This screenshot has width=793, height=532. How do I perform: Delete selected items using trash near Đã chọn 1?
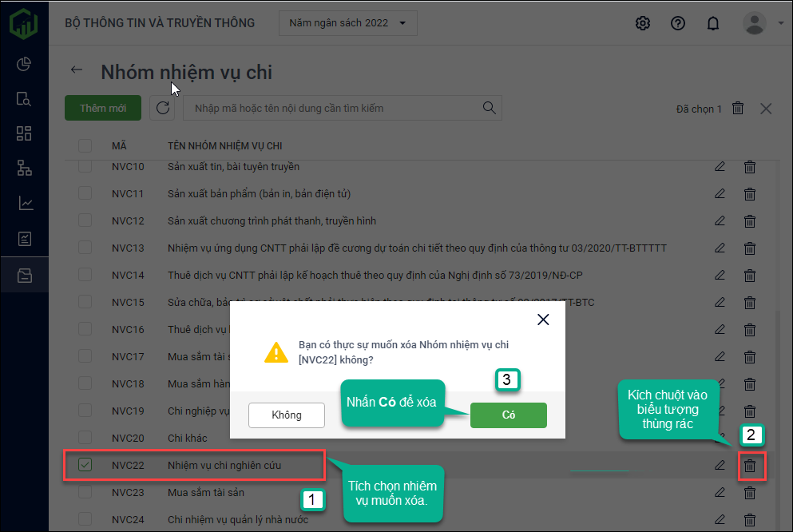pos(739,109)
